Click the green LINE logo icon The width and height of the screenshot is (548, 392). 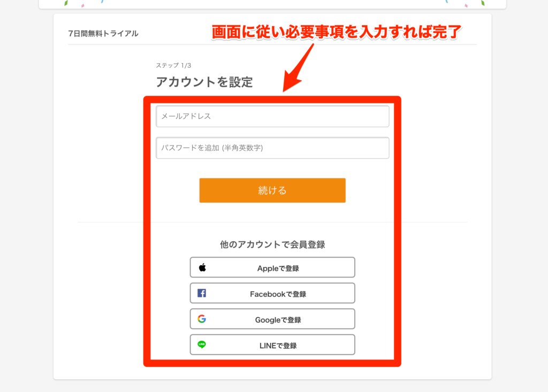(202, 344)
